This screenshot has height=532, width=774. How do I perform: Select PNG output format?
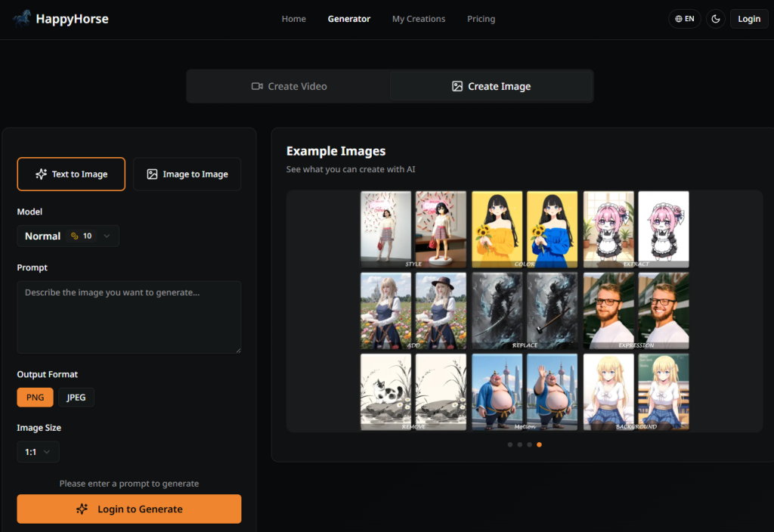35,397
